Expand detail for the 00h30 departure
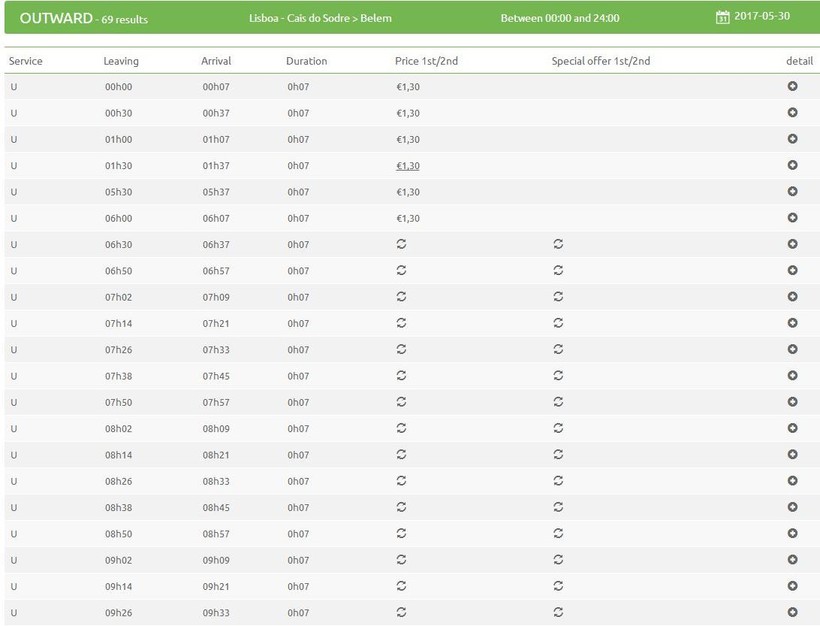This screenshot has width=820, height=626. coord(792,112)
